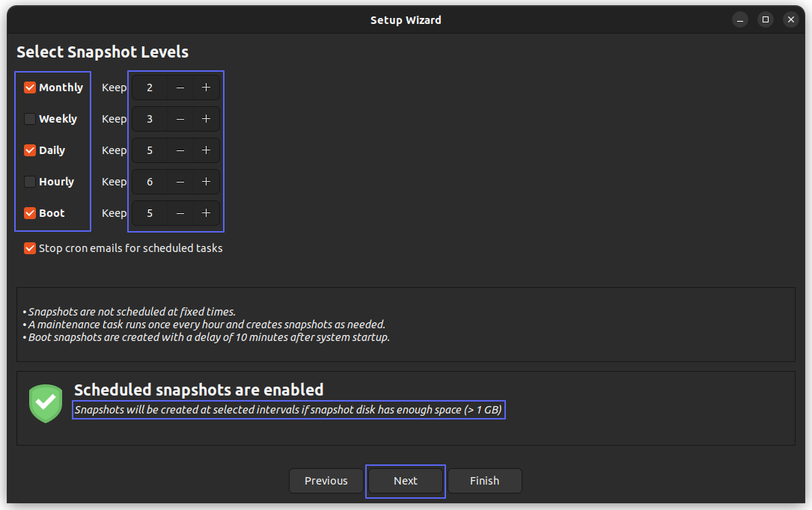812x510 pixels.
Task: Increment the Daily keep count
Action: 206,150
